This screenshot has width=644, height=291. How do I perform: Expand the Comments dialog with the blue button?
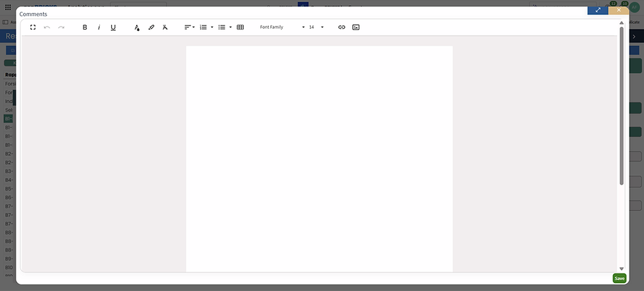click(597, 11)
